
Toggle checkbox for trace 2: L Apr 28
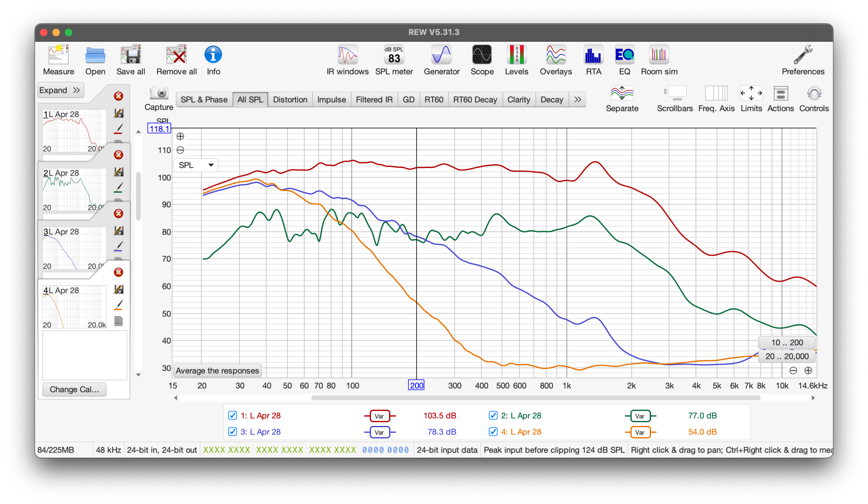[493, 415]
